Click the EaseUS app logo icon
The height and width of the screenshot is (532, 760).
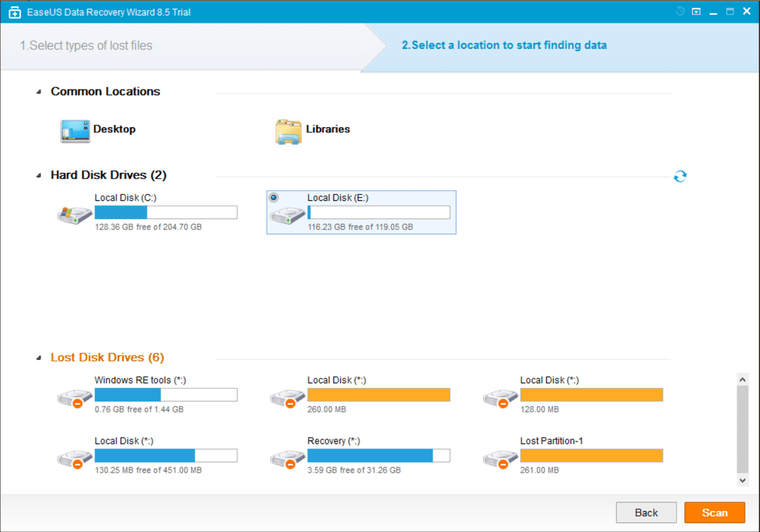pyautogui.click(x=14, y=12)
